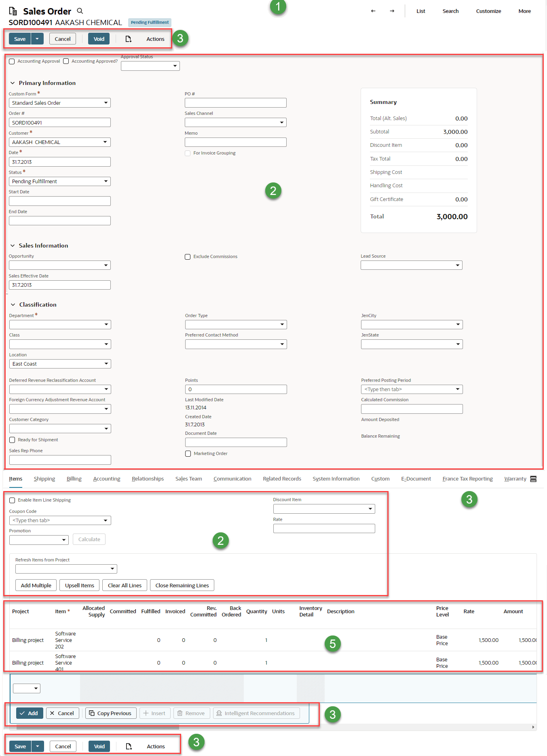The height and width of the screenshot is (756, 547).
Task: Open the Location dropdown showing East Coast
Action: (x=60, y=364)
